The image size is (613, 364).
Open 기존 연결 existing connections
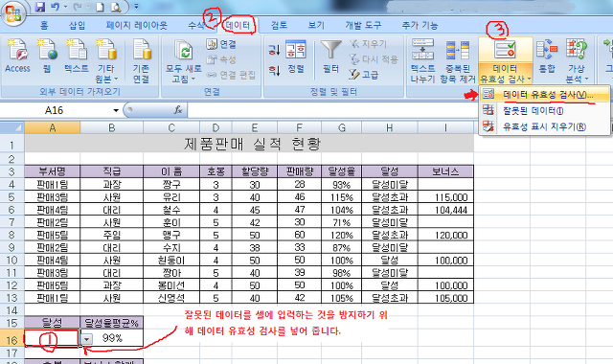pos(141,60)
